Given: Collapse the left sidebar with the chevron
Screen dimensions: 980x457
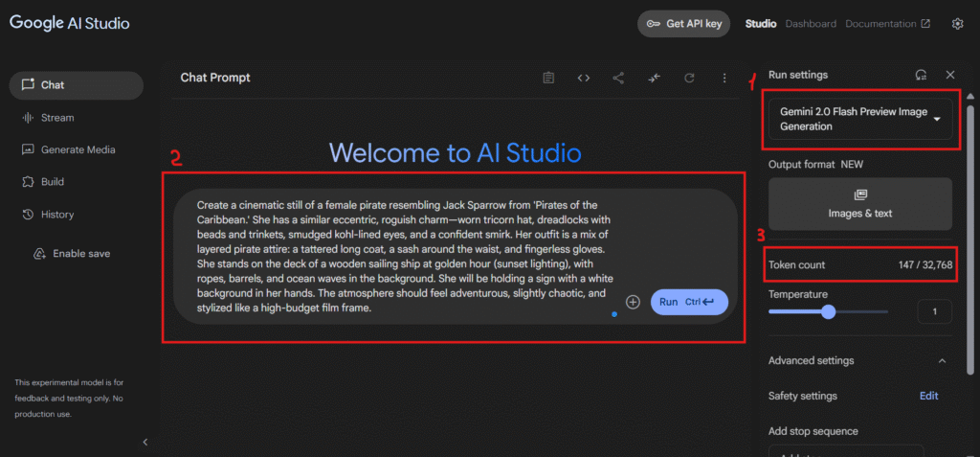Looking at the screenshot, I should click(x=145, y=442).
